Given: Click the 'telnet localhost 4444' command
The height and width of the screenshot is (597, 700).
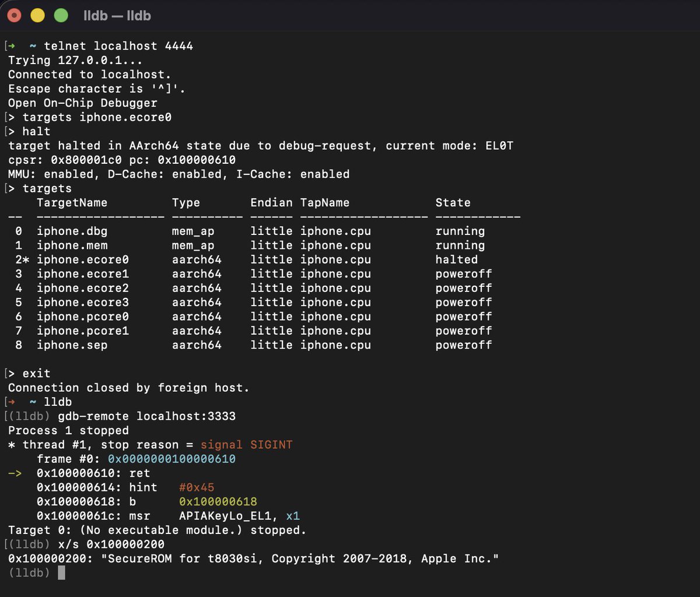Looking at the screenshot, I should (x=118, y=46).
